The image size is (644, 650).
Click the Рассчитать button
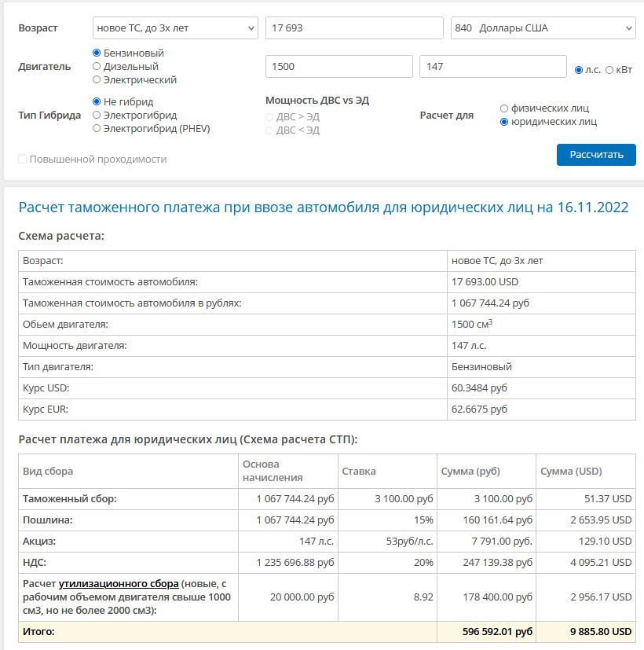596,155
